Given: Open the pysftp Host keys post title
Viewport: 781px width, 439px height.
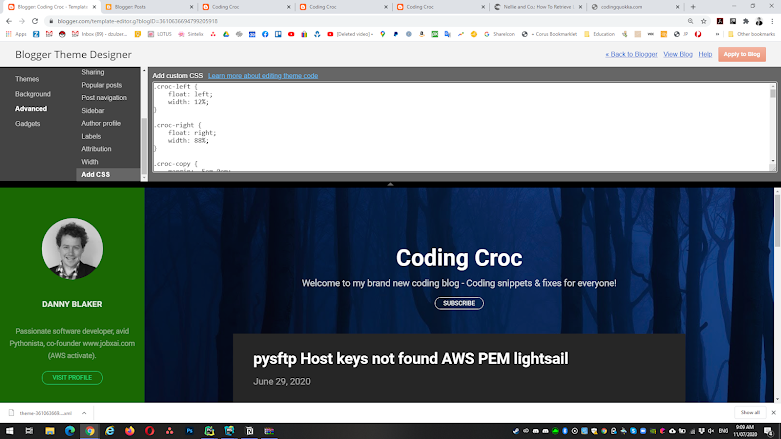Looking at the screenshot, I should click(x=410, y=359).
